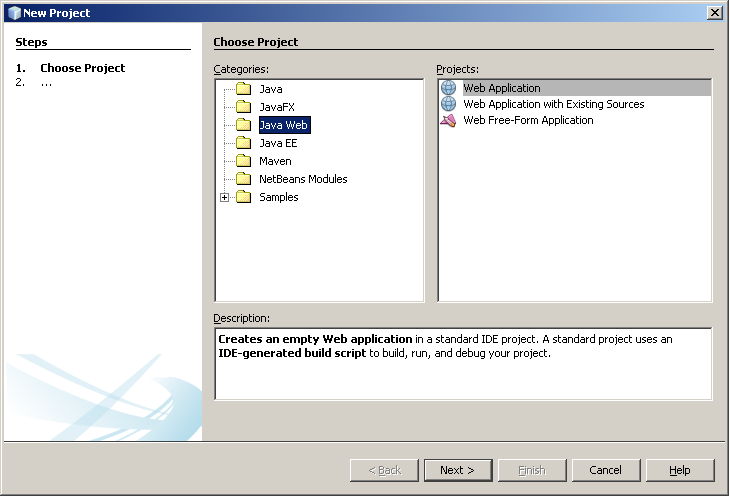Click the NetBeans Modules folder icon
Screen dimensions: 730x496
(243, 179)
